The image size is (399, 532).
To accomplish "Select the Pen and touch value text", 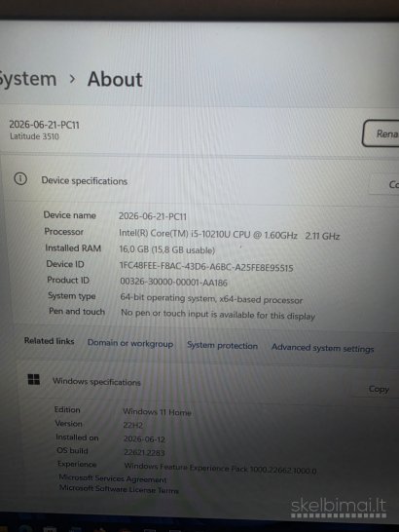I will coord(218,314).
